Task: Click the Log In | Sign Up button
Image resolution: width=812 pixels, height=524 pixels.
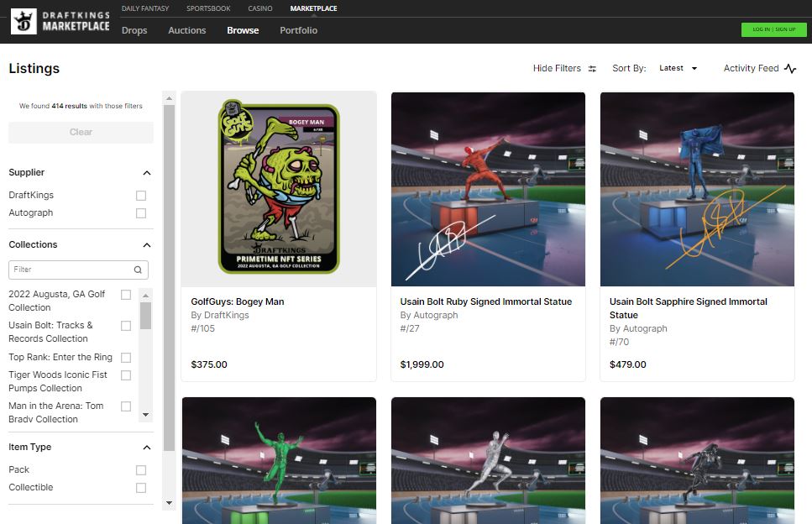Action: (773, 29)
